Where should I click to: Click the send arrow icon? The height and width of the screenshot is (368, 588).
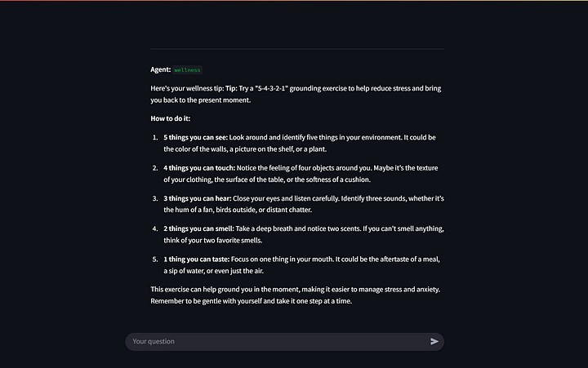[x=434, y=341]
